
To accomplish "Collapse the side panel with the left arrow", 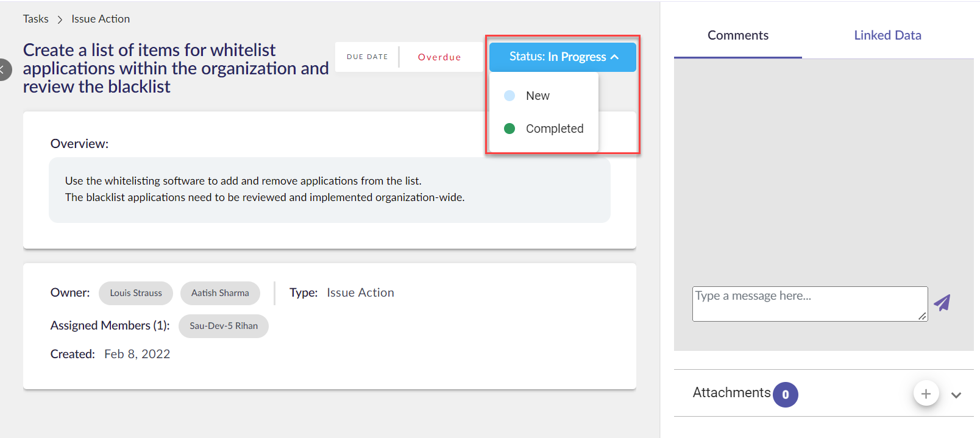I will coord(4,69).
